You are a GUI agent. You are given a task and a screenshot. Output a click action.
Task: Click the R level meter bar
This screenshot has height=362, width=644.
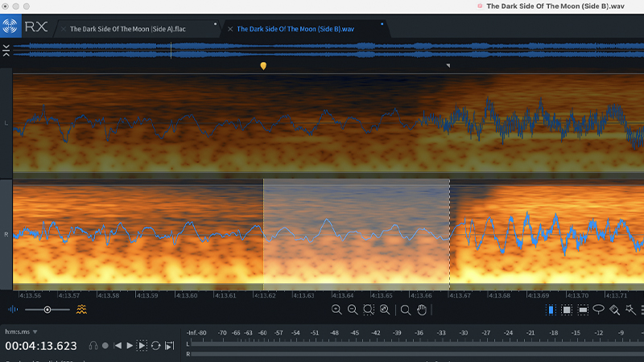pyautogui.click(x=417, y=354)
